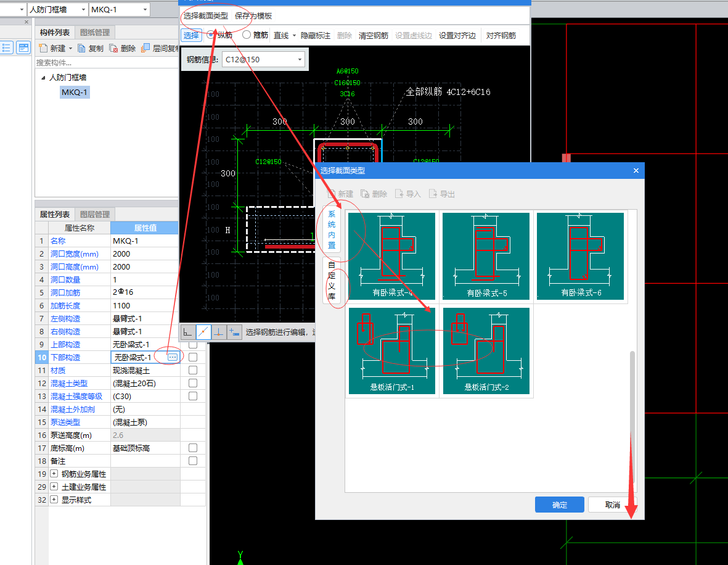The width and height of the screenshot is (728, 565).
Task: Open the 自定义库 side tab
Action: tap(332, 281)
